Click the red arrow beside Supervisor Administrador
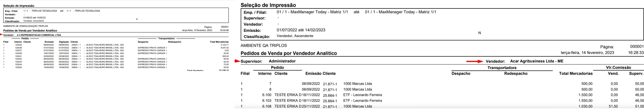 (237, 61)
